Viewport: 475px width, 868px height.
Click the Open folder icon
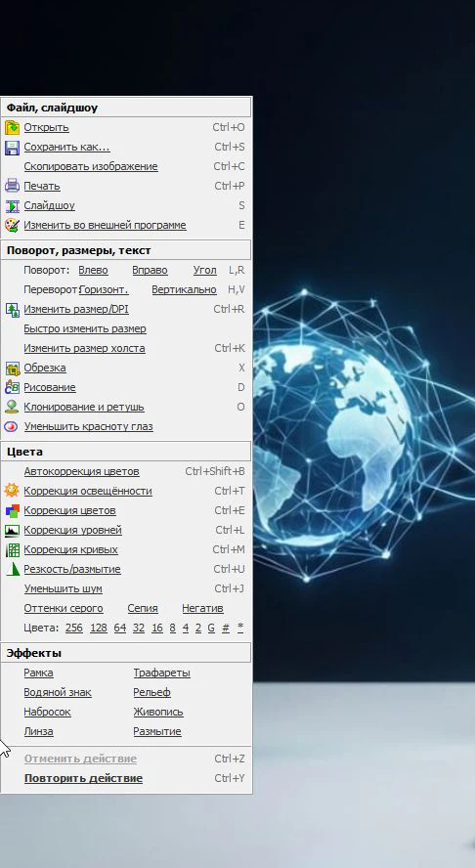click(x=12, y=128)
